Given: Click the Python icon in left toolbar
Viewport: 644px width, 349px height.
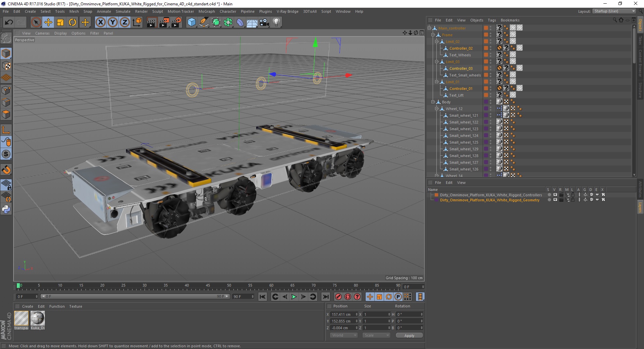Looking at the screenshot, I should (x=6, y=209).
